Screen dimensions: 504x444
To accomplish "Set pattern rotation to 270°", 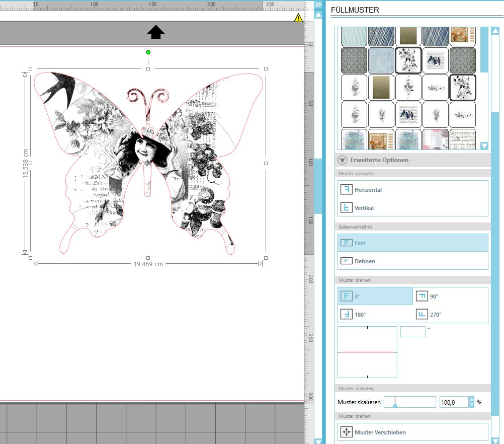I will (450, 314).
